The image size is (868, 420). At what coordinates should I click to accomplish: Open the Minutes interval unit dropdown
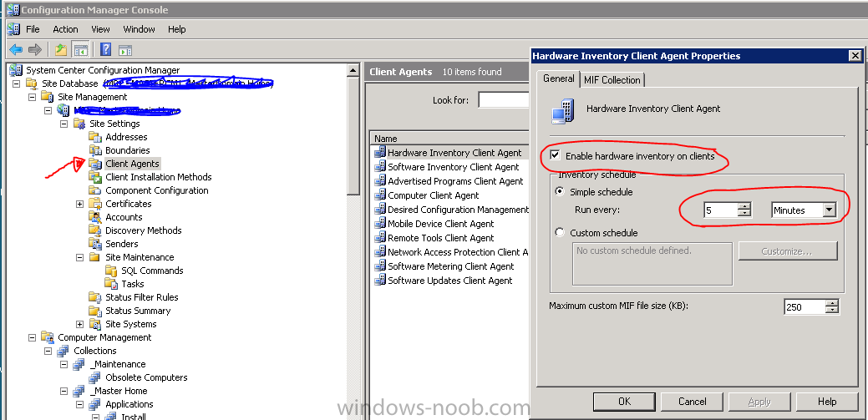(x=829, y=210)
